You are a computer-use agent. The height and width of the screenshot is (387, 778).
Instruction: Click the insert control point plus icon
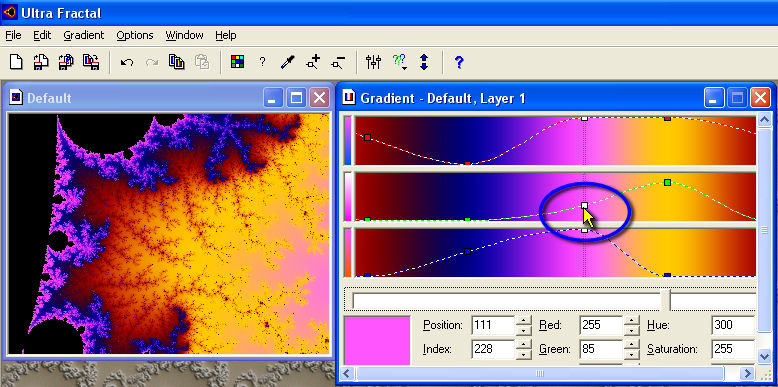tap(313, 62)
